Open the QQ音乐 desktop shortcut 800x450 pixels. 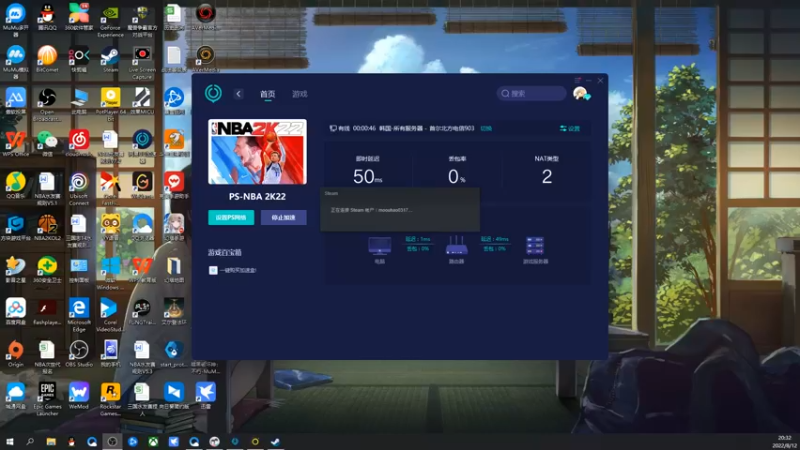tap(15, 185)
